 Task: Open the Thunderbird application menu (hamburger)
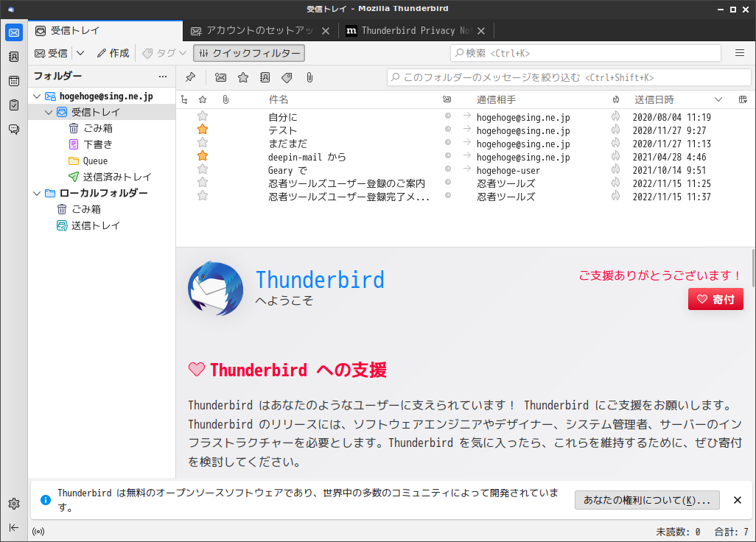point(740,53)
